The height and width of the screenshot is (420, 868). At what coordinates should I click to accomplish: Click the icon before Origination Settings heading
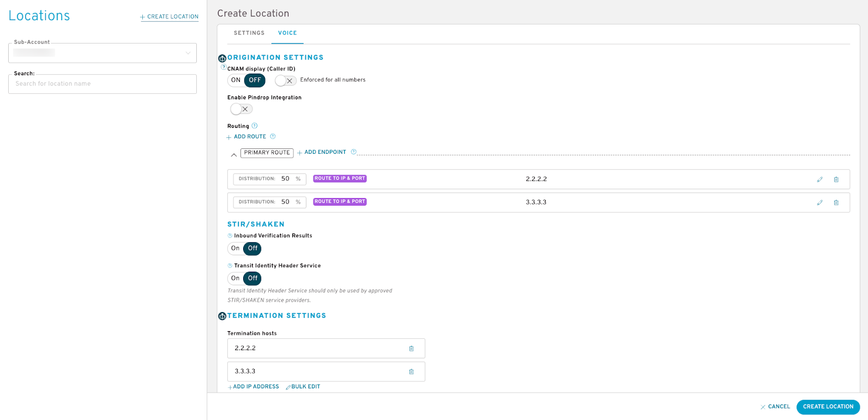click(222, 58)
